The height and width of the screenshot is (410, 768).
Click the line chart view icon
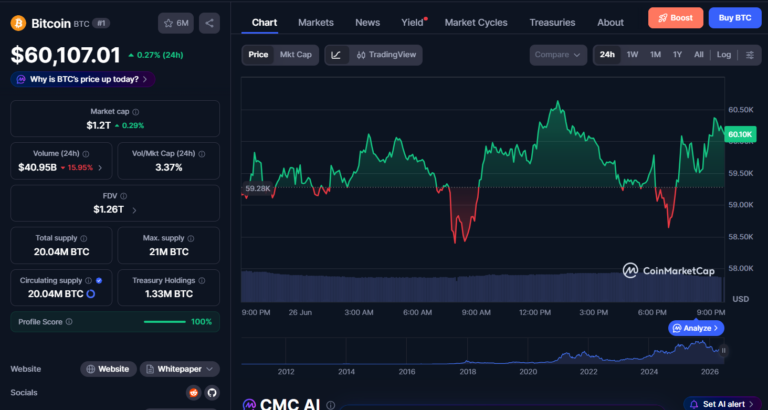pyautogui.click(x=336, y=55)
